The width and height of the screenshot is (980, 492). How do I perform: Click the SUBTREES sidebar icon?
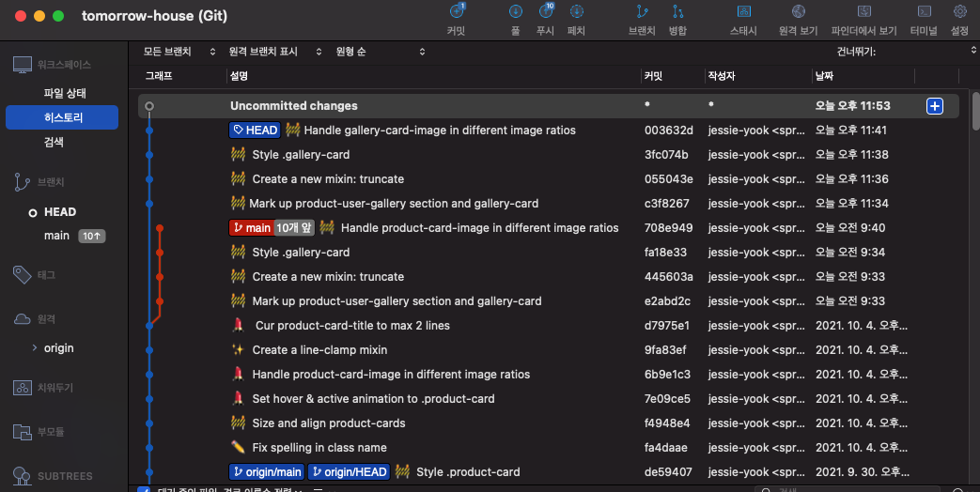click(x=22, y=476)
